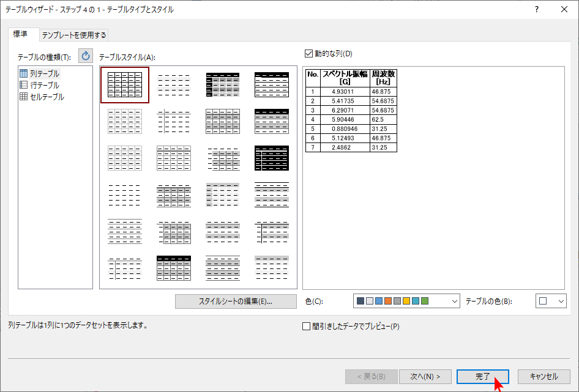Select the black full-grid style outlined in red
The image size is (579, 392).
pos(125,85)
